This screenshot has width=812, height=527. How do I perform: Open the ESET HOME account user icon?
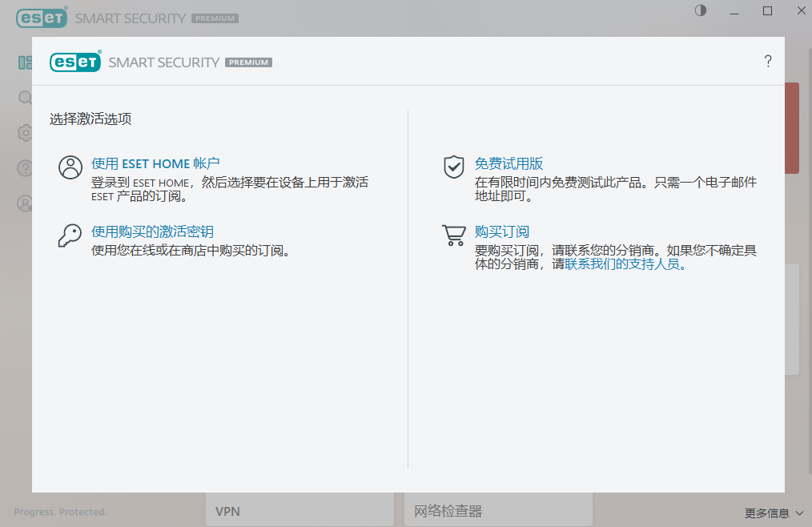point(70,167)
